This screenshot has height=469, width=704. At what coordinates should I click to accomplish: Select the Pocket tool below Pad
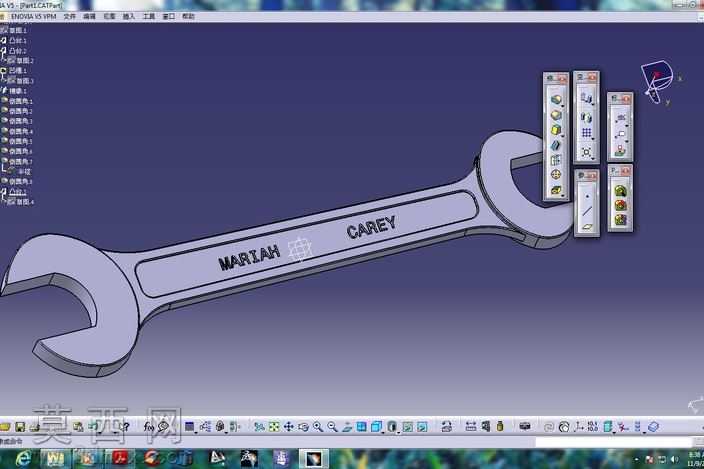(x=556, y=115)
